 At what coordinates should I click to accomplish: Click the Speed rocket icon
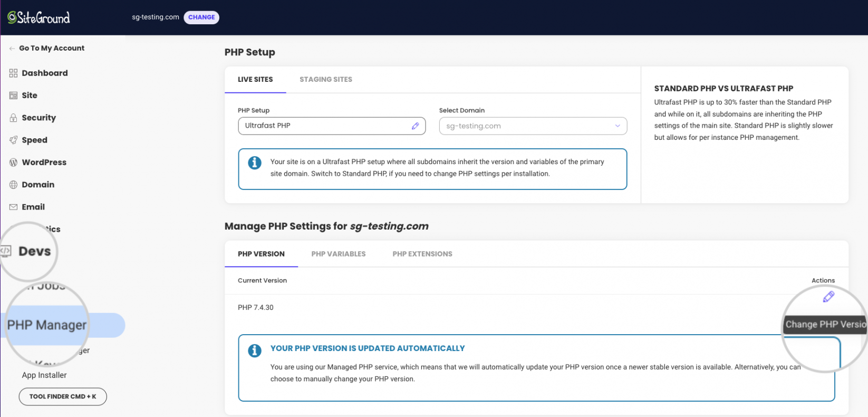13,140
